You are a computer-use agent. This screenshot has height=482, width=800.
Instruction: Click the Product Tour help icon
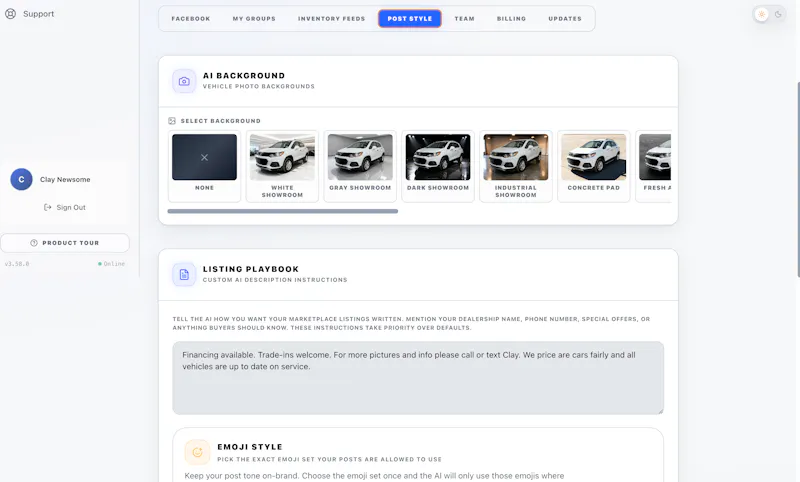pos(34,243)
